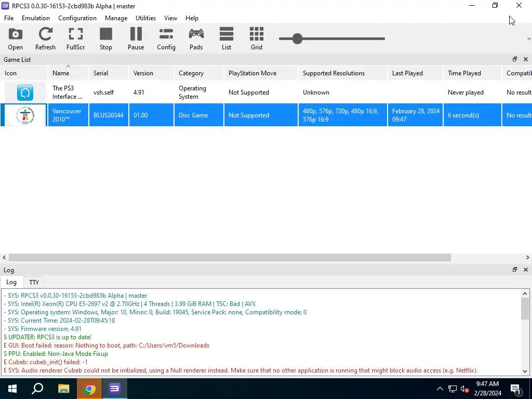Viewport: 532px width, 399px height.
Task: Stop the running emulation
Action: (106, 38)
